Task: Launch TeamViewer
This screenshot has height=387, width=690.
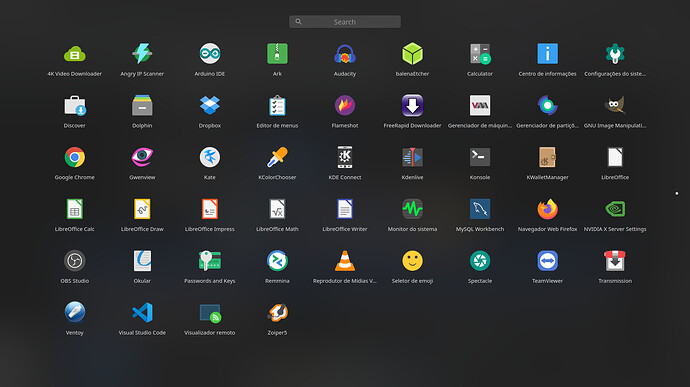Action: 547,261
